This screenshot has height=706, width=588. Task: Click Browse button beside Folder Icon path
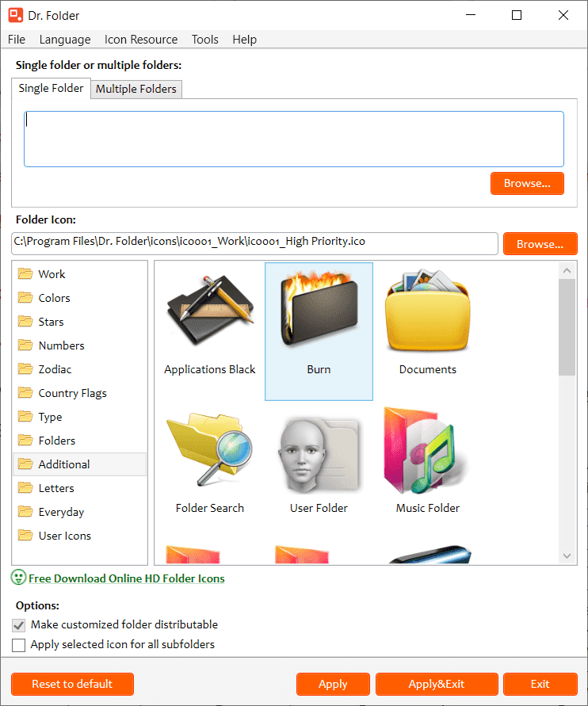(540, 244)
